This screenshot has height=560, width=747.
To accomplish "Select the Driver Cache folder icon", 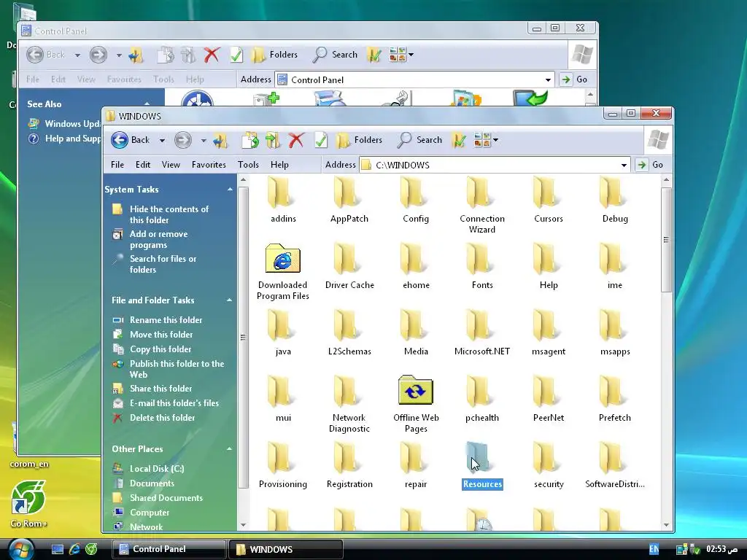I will point(346,259).
